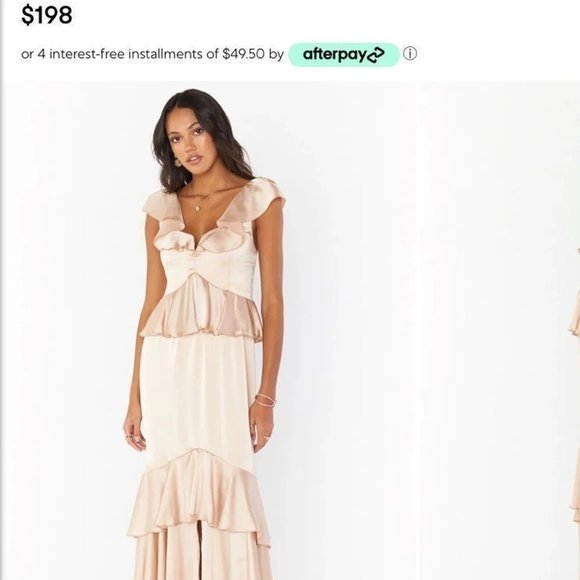This screenshot has width=580, height=580.
Task: Click the ring on the model's hand
Action: point(265,439)
